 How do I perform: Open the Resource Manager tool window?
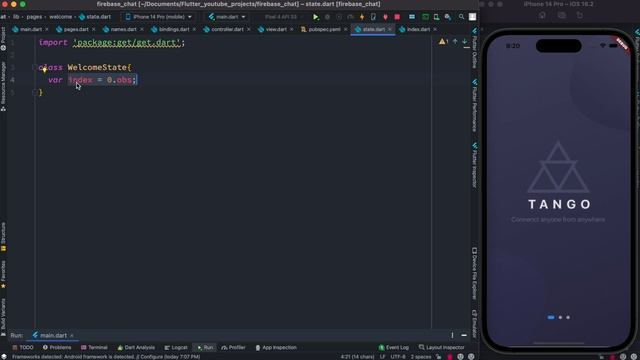3,86
